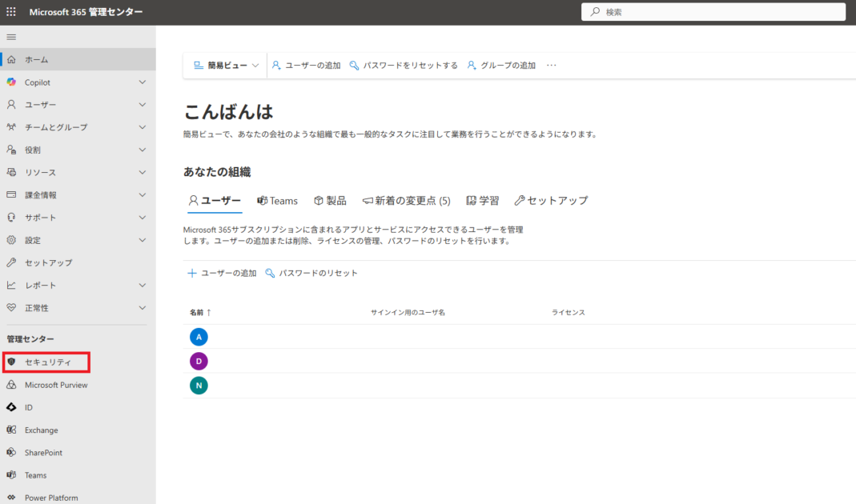
Task: Switch to the 製品 tab
Action: [x=330, y=201]
